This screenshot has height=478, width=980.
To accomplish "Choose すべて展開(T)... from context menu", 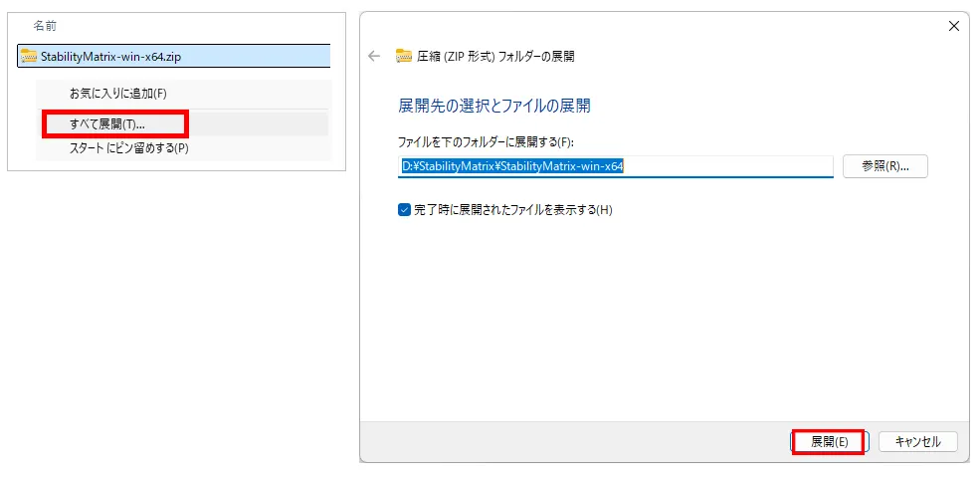I will [106, 123].
